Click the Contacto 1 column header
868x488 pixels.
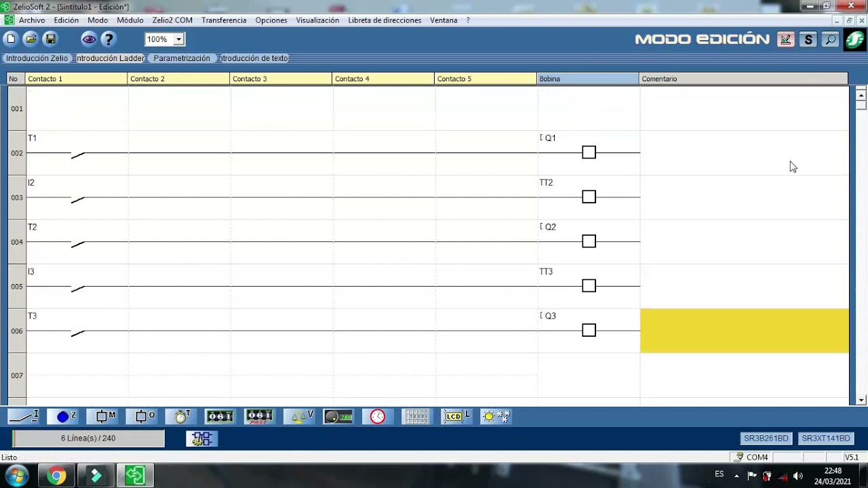77,79
